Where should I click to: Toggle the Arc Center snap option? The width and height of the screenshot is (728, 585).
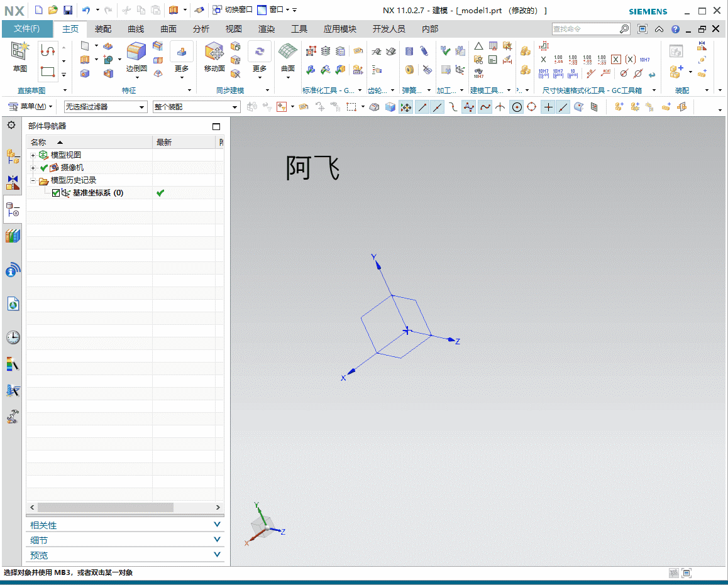[x=517, y=107]
